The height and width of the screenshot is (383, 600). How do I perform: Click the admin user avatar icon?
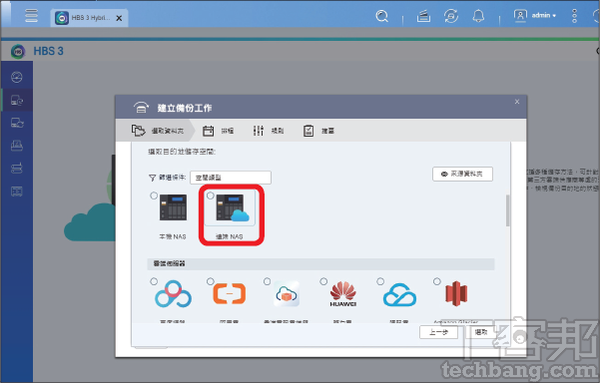(x=520, y=16)
